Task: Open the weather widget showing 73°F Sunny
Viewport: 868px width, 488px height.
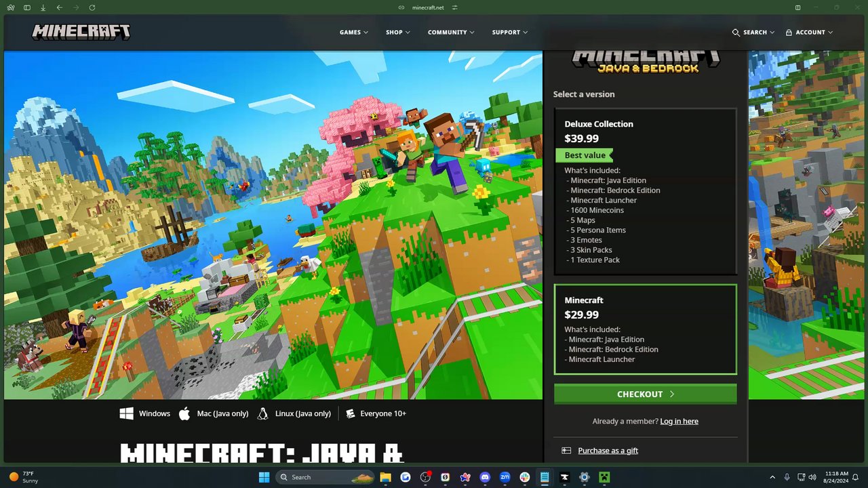Action: [24, 477]
